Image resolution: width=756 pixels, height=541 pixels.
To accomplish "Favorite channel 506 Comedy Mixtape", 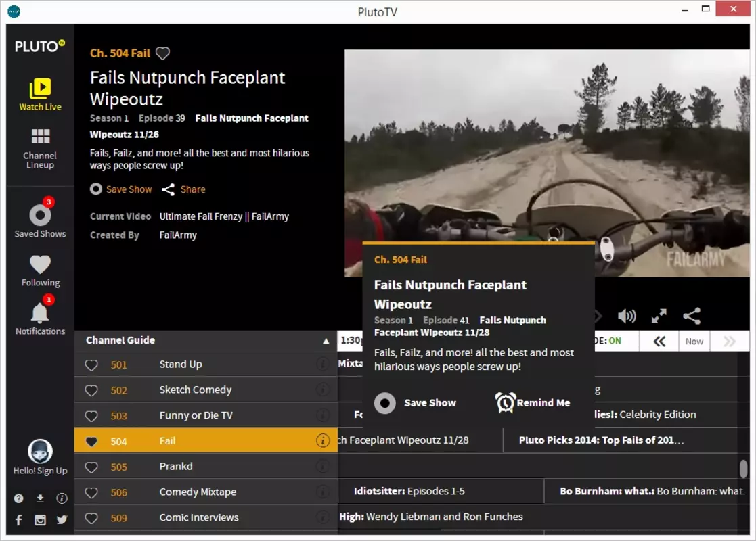I will pyautogui.click(x=91, y=492).
